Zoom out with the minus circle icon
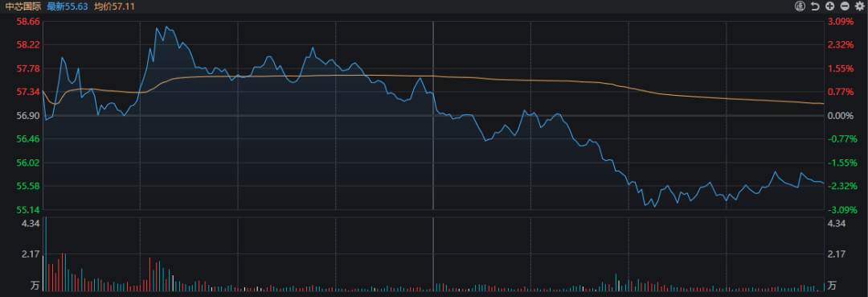The width and height of the screenshot is (868, 297). tap(845, 6)
